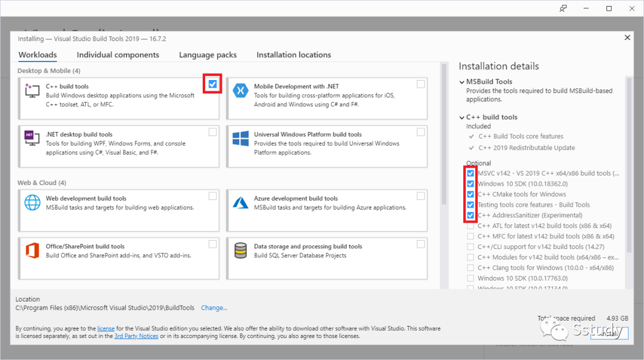Close the installer dialog with the X

pyautogui.click(x=627, y=38)
